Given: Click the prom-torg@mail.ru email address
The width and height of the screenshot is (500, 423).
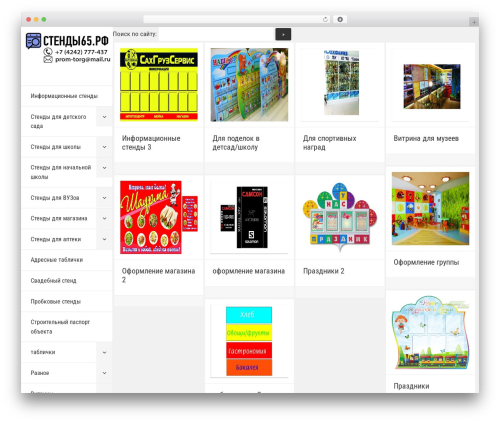Looking at the screenshot, I should pos(83,59).
